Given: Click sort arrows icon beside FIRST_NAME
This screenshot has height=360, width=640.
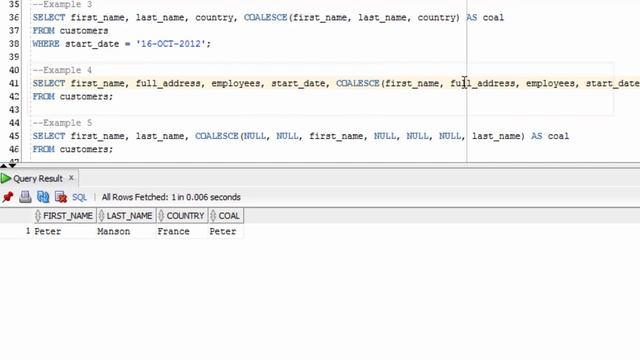Looking at the screenshot, I should pos(38,216).
